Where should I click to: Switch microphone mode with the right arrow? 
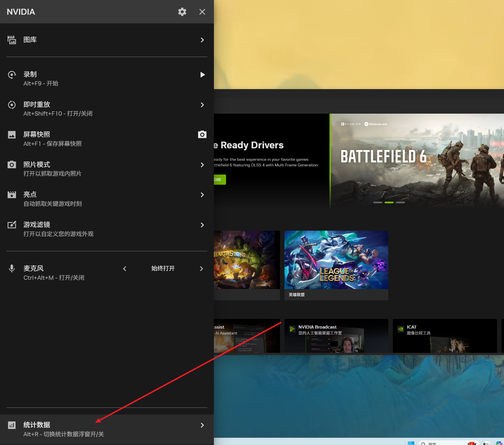coord(201,269)
